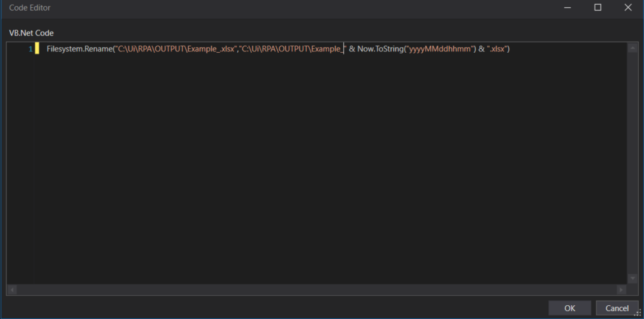Maximize the Code Editor window
The image size is (644, 319).
(598, 7)
